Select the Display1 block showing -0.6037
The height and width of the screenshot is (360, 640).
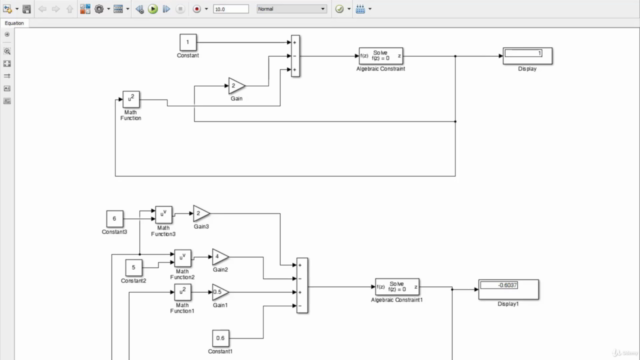(x=508, y=289)
